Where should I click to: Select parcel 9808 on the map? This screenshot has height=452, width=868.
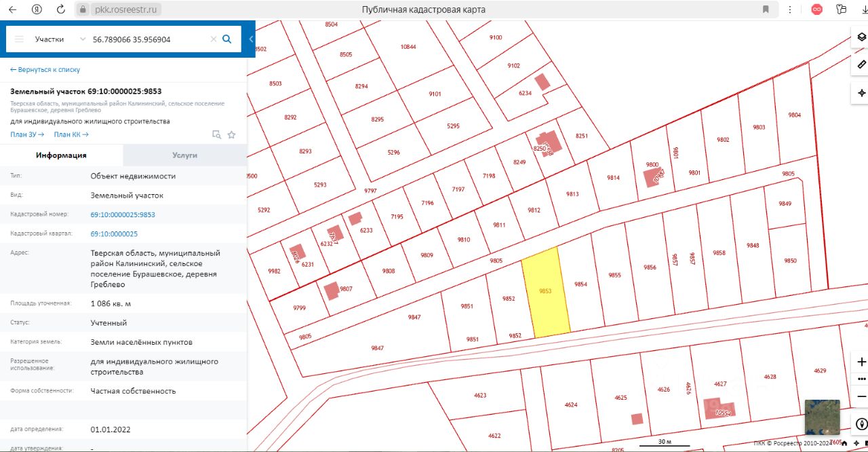tap(389, 271)
